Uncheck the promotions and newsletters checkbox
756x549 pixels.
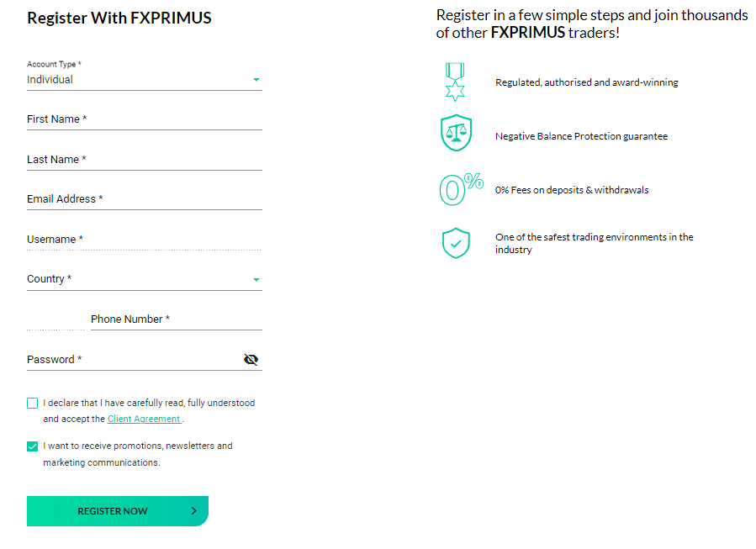click(x=32, y=446)
